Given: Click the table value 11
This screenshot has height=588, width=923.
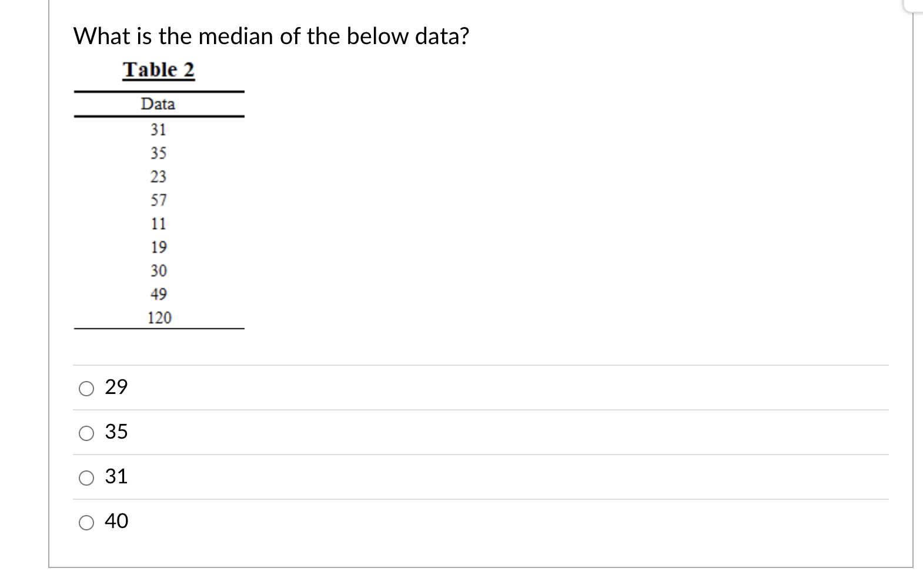Looking at the screenshot, I should [158, 223].
